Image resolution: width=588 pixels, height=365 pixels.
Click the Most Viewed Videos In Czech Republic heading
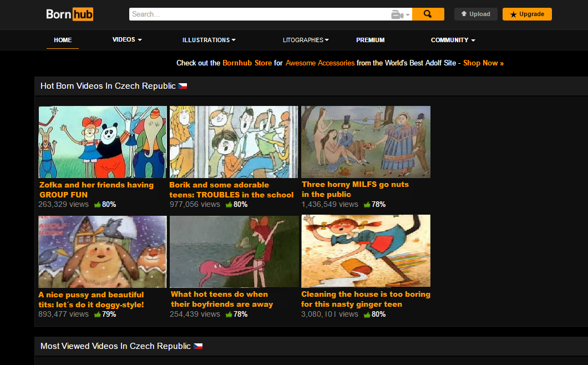[x=115, y=346]
